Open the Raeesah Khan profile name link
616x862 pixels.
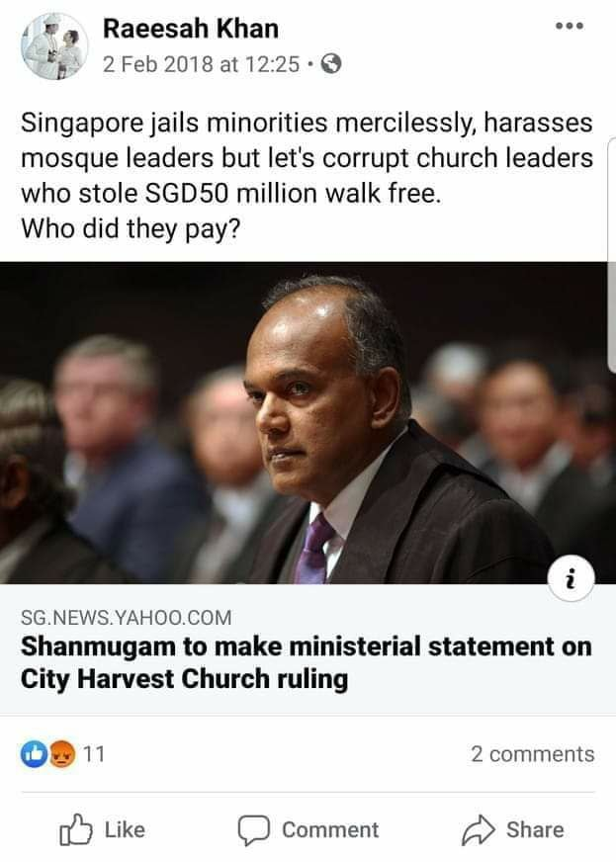point(190,29)
